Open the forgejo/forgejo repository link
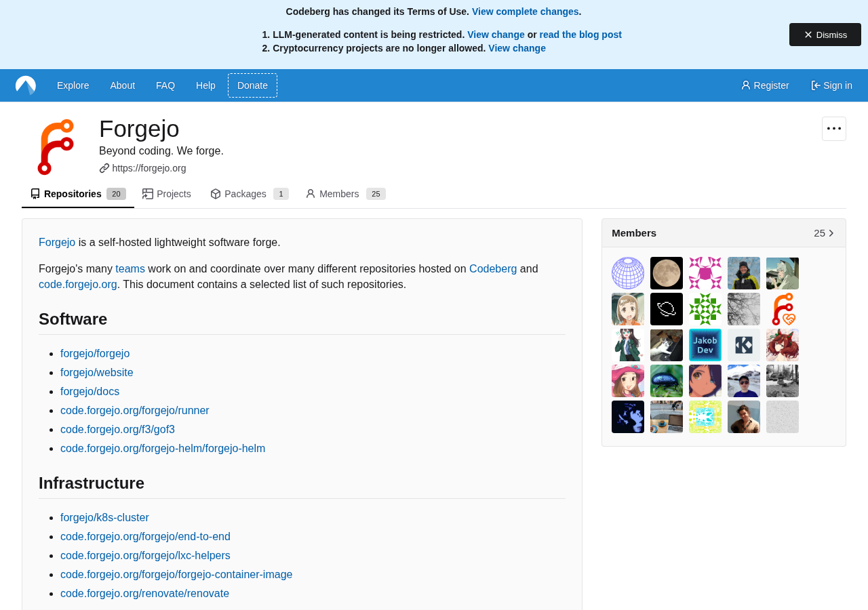 [95, 353]
